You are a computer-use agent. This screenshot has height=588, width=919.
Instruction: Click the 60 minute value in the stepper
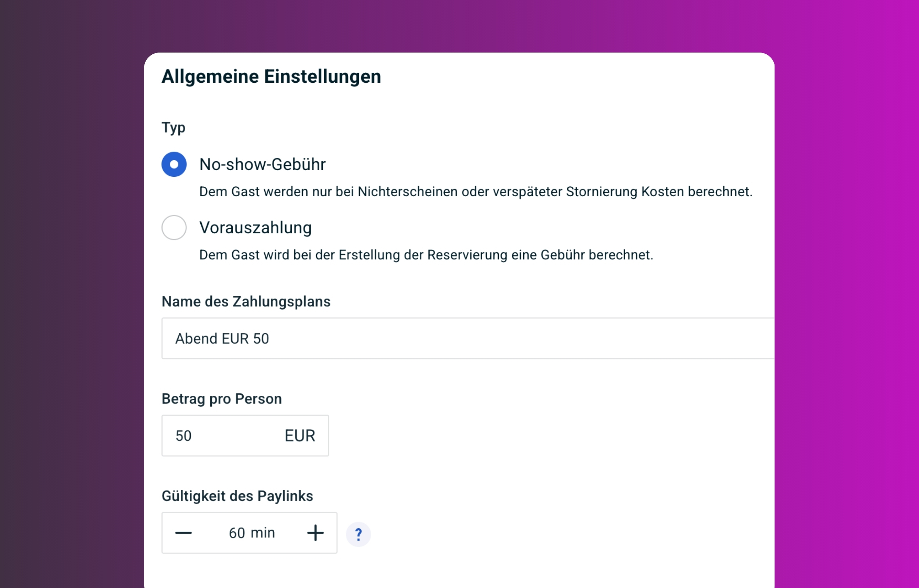(x=237, y=533)
